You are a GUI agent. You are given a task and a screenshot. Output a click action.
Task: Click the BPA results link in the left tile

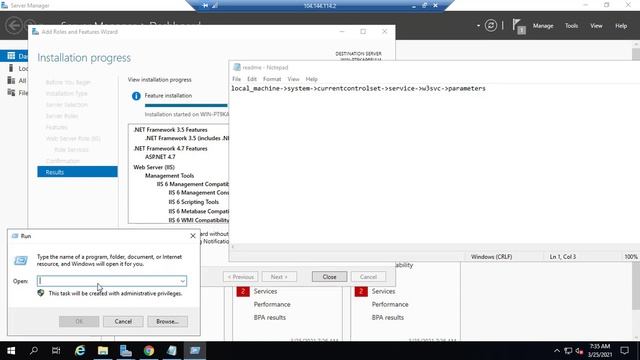pos(270,318)
